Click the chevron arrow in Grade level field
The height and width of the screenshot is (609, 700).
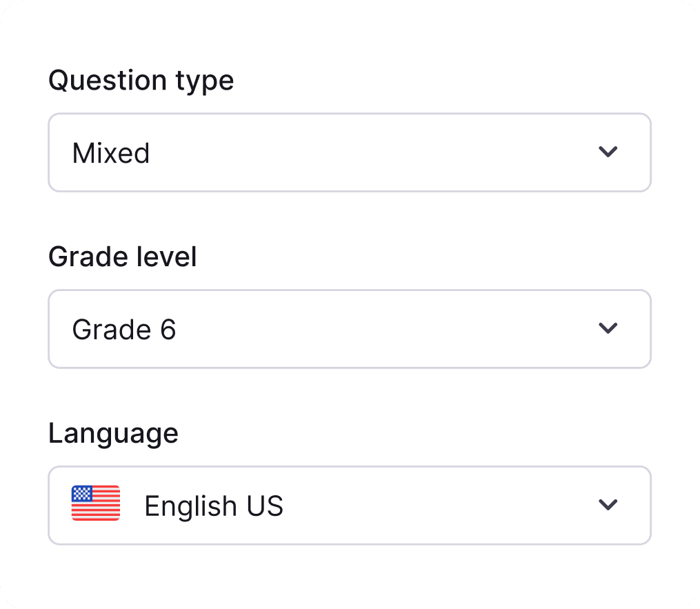click(608, 328)
